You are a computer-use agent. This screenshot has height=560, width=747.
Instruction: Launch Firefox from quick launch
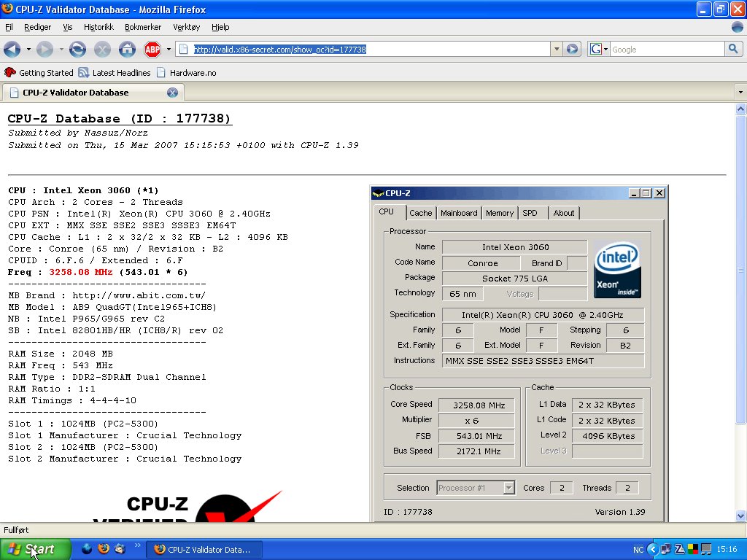point(104,549)
